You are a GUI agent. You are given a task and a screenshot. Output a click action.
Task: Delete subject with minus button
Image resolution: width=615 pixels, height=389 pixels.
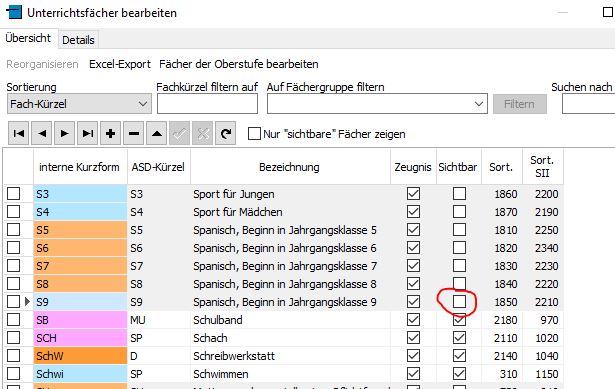134,134
